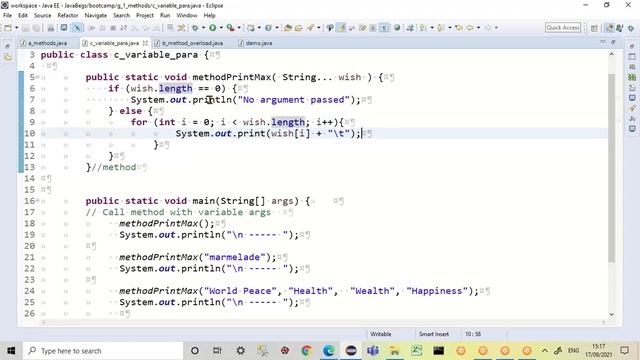This screenshot has width=640, height=360.
Task: Click the editor scroll down arrow
Action: pyautogui.click(x=611, y=314)
